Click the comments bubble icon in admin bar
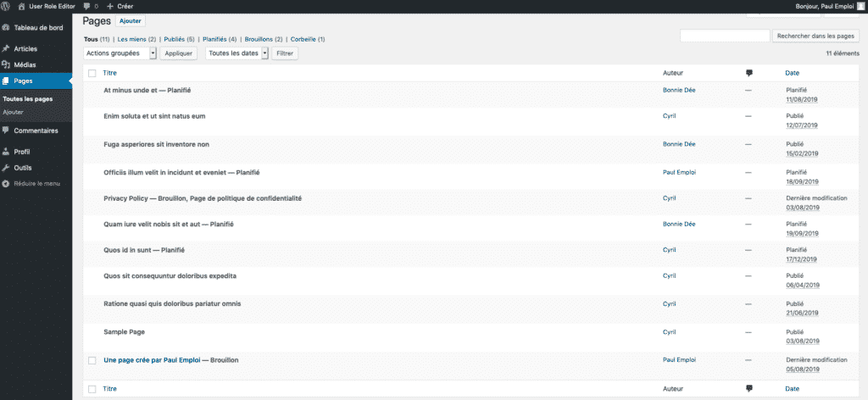The width and height of the screenshot is (868, 400). (x=86, y=6)
